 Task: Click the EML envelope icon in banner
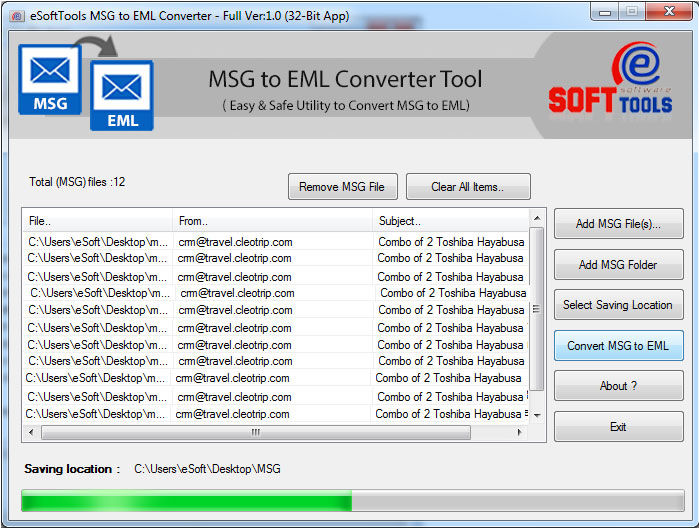click(x=122, y=95)
